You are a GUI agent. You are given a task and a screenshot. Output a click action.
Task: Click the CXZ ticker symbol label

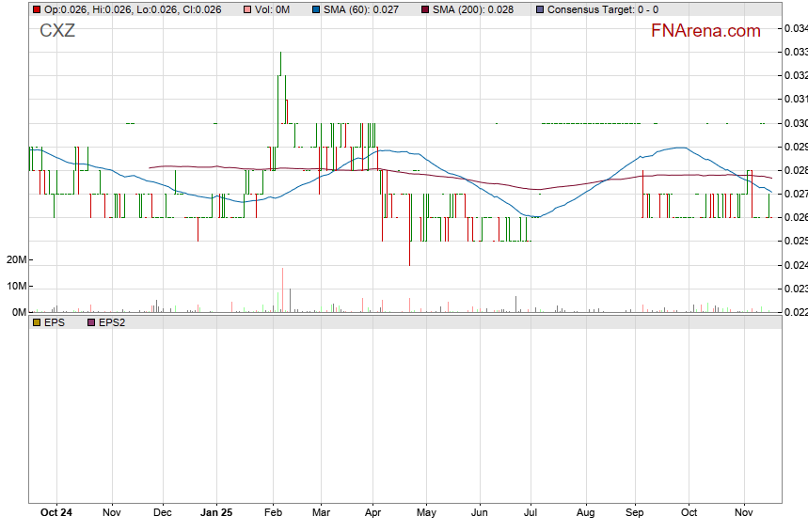57,31
